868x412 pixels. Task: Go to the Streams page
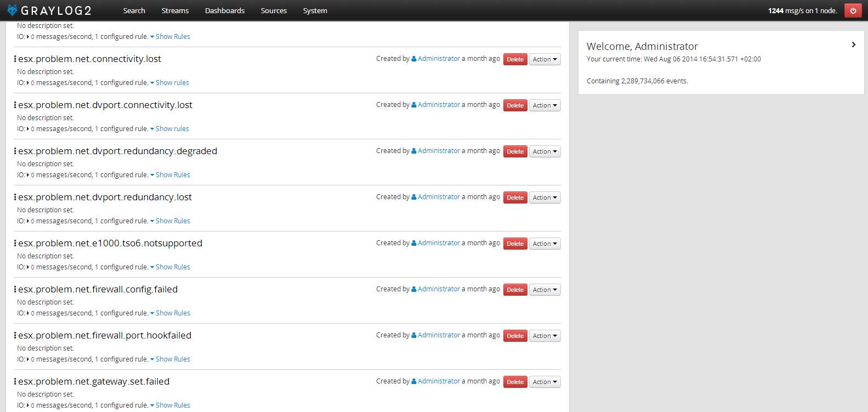(175, 10)
